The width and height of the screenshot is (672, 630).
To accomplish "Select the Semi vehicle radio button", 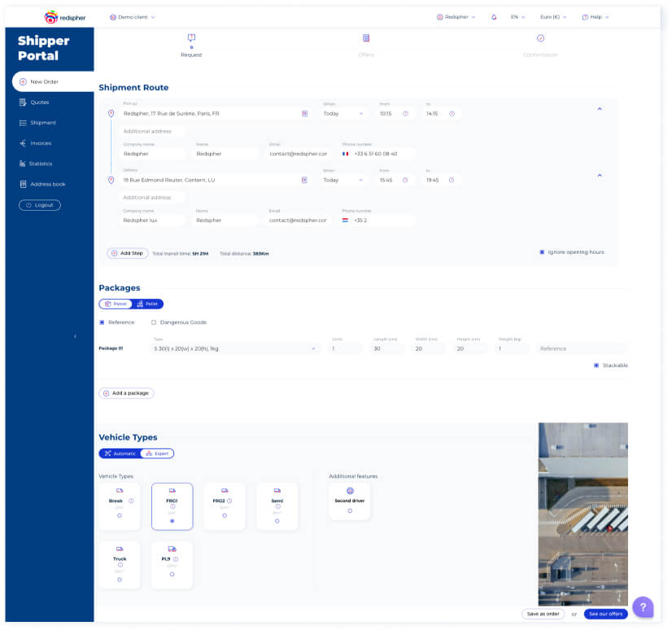I will tap(277, 522).
